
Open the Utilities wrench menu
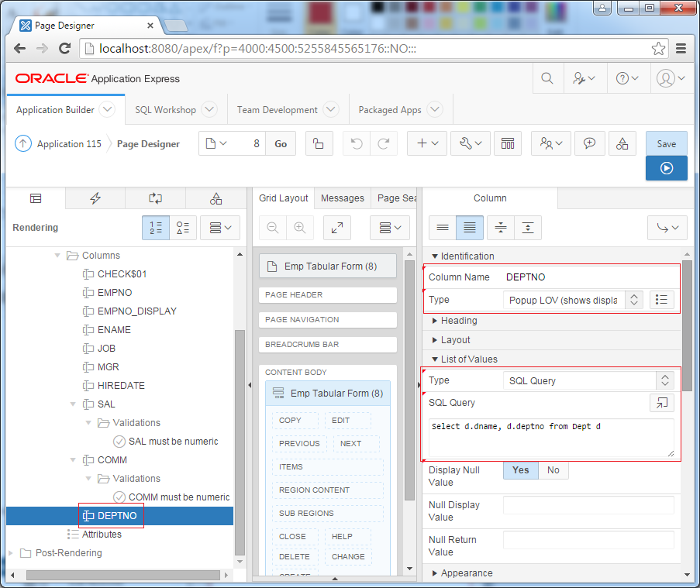point(471,143)
